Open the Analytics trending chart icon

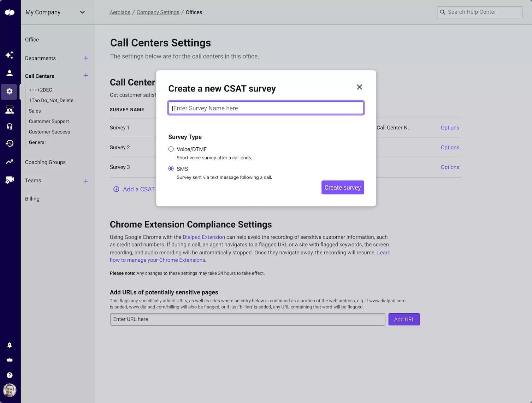tap(10, 161)
